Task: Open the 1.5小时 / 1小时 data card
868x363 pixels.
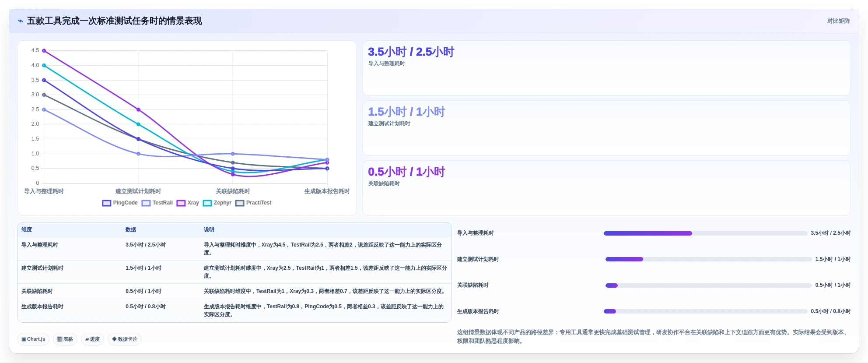Action: (x=606, y=128)
